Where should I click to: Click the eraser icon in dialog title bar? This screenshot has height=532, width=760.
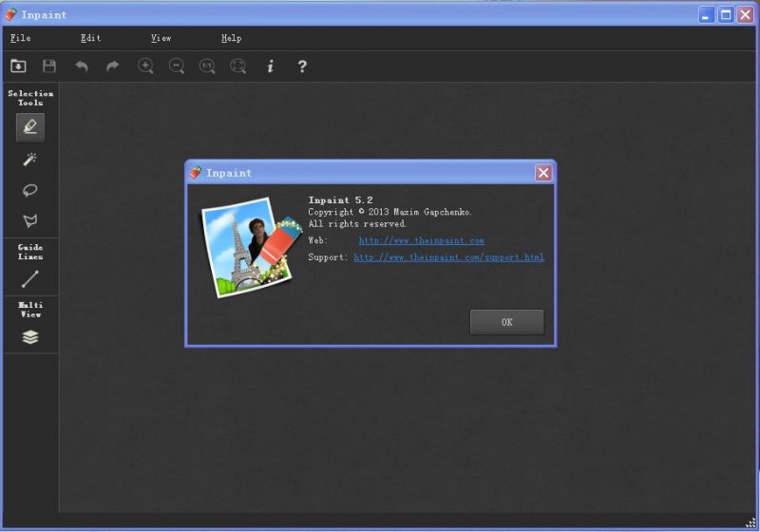point(196,173)
